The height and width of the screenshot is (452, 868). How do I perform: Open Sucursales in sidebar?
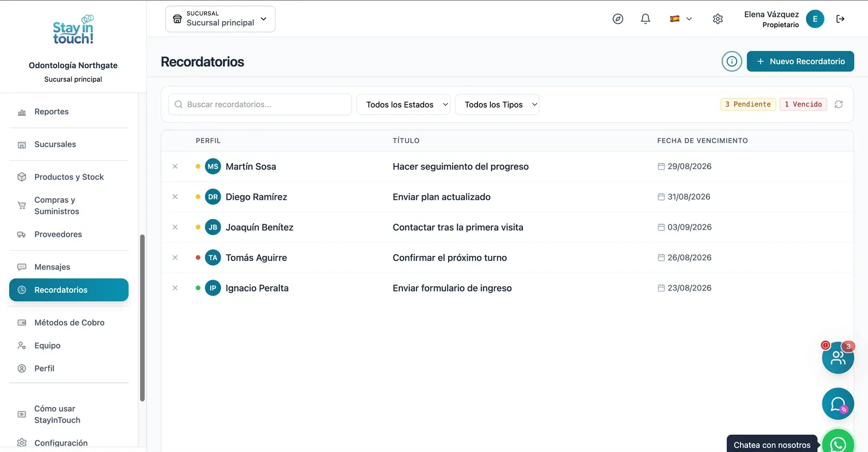69,144
